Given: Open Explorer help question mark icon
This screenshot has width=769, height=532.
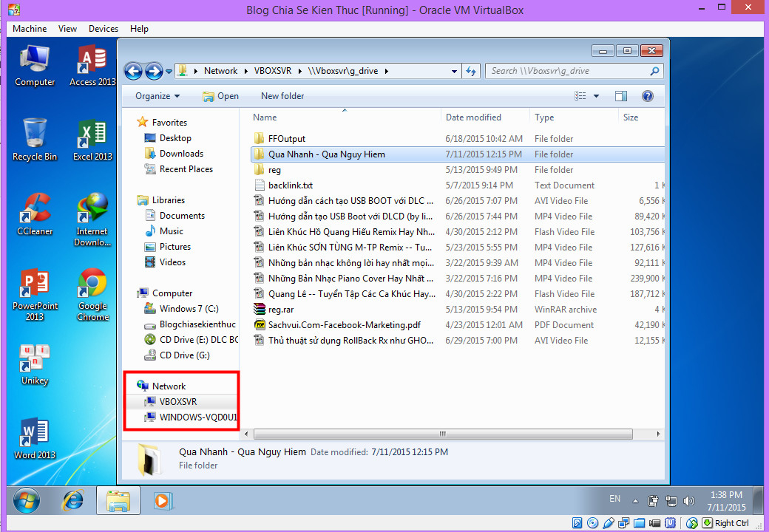Looking at the screenshot, I should 648,96.
